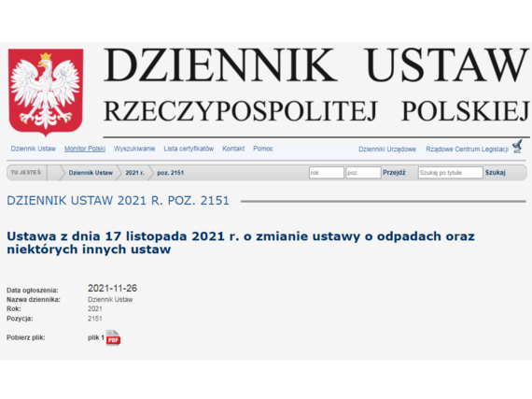Screen dimensions: 532x399
Task: Go to Wyszukiwanie search page
Action: click(x=134, y=149)
